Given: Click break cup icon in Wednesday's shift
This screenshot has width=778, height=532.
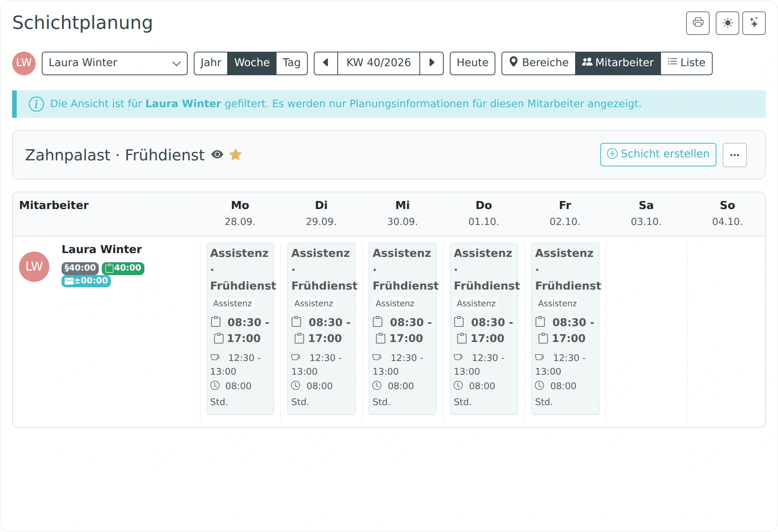Looking at the screenshot, I should [377, 357].
